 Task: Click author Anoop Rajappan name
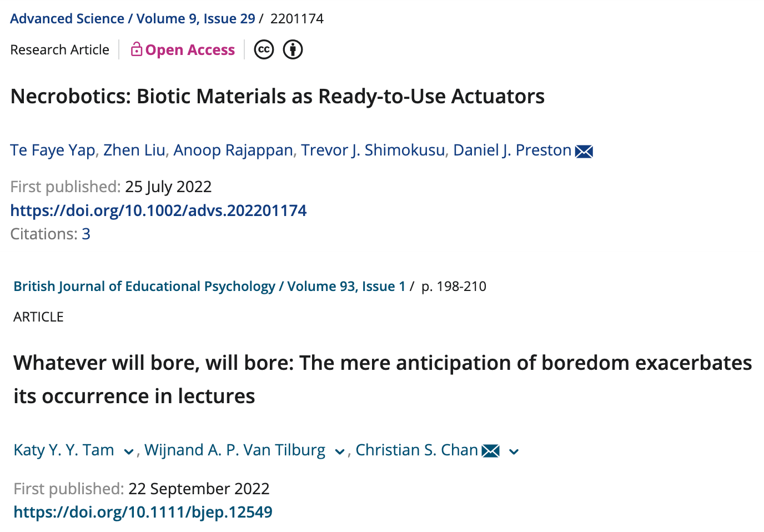click(233, 150)
